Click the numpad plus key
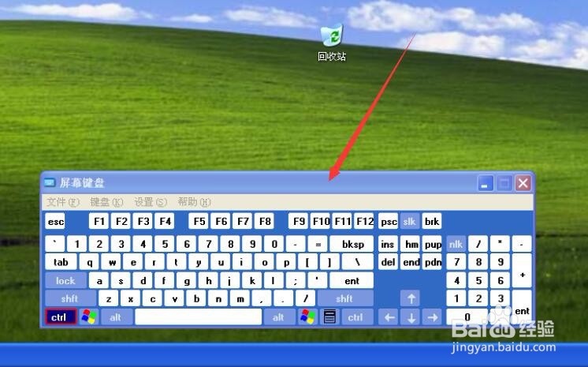The width and height of the screenshot is (588, 367). pyautogui.click(x=522, y=272)
